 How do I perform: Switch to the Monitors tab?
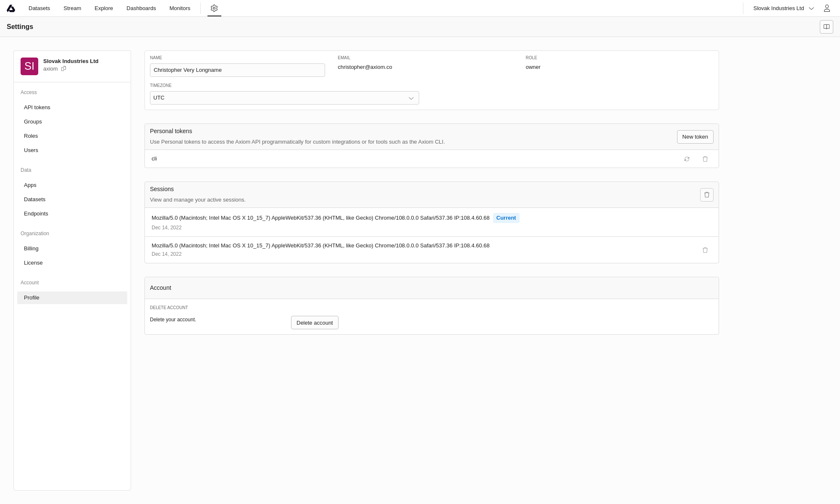click(180, 8)
